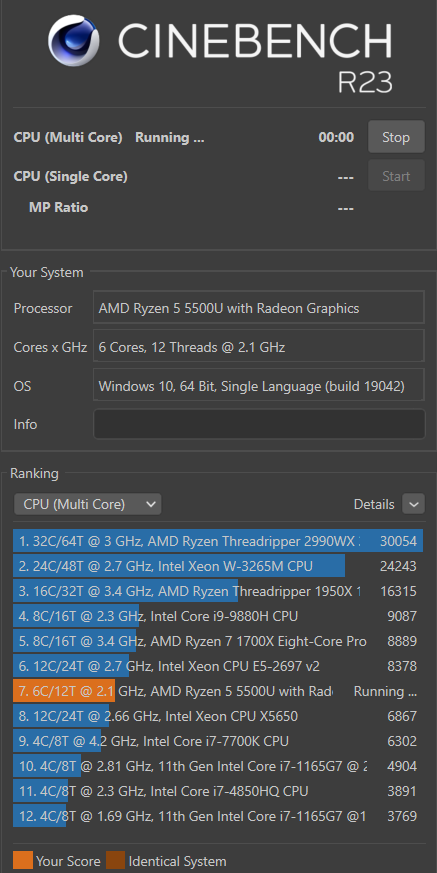Select the Core i9-9880H ranking row

click(x=218, y=616)
